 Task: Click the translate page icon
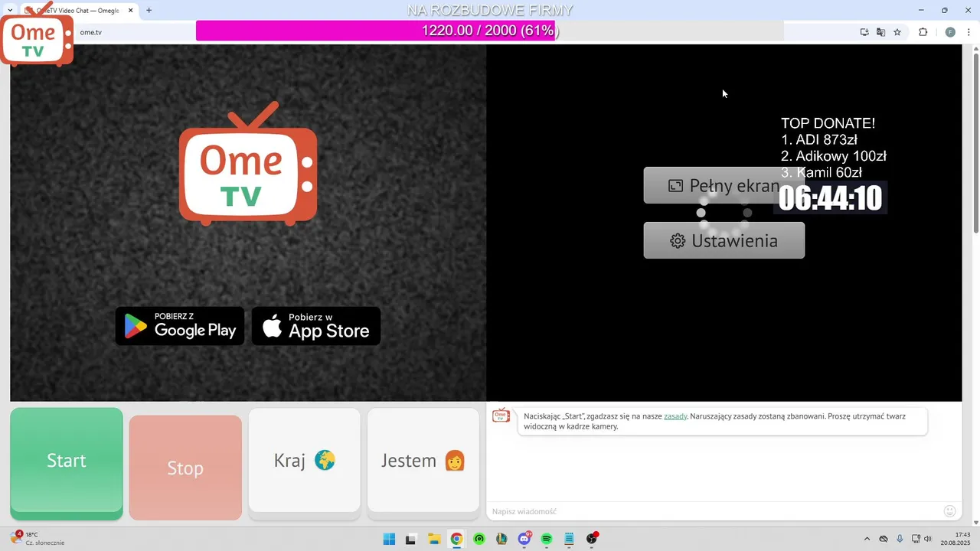[880, 32]
